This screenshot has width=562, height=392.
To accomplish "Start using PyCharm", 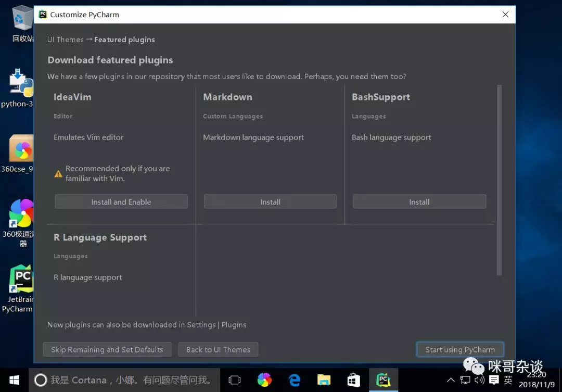I will pyautogui.click(x=460, y=349).
